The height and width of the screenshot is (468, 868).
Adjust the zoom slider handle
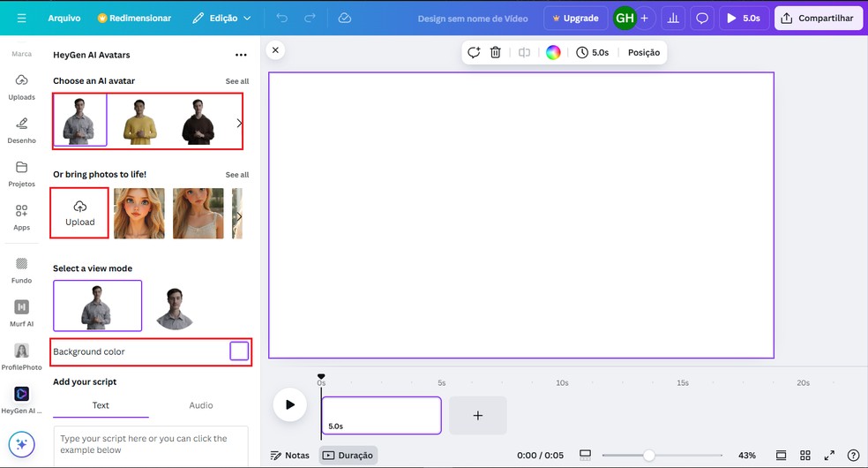[648, 456]
